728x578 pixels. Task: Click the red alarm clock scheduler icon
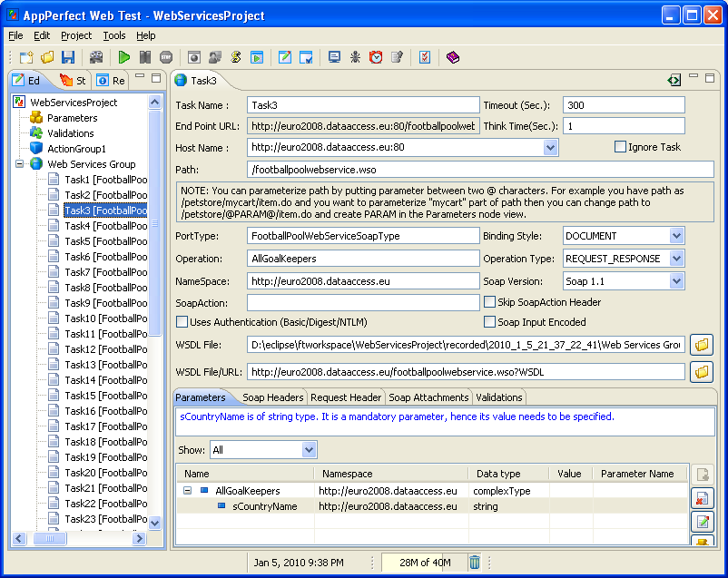[376, 57]
